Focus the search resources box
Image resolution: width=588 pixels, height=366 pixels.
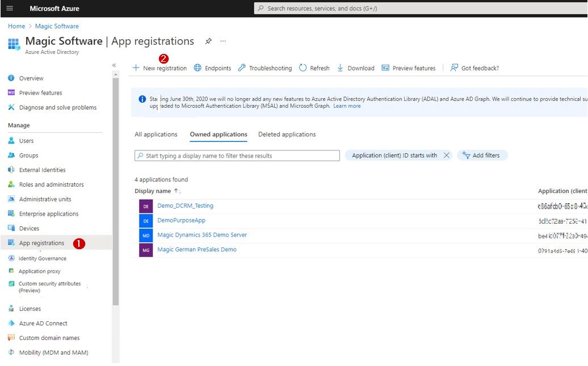(x=421, y=9)
